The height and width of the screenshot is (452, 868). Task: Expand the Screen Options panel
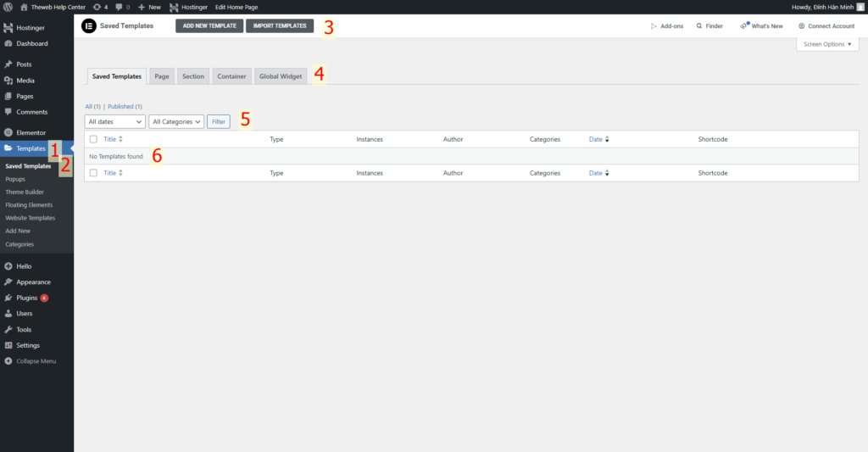[x=827, y=44]
